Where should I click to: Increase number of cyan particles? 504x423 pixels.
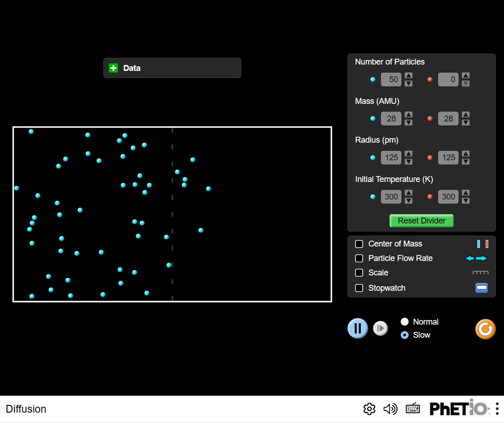409,76
